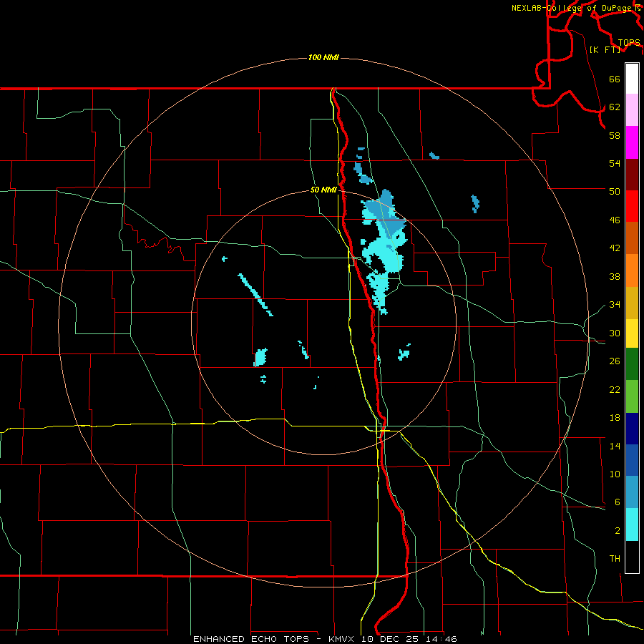The width and height of the screenshot is (644, 644).
Task: Click the light green legend swatch
Action: coord(632,396)
